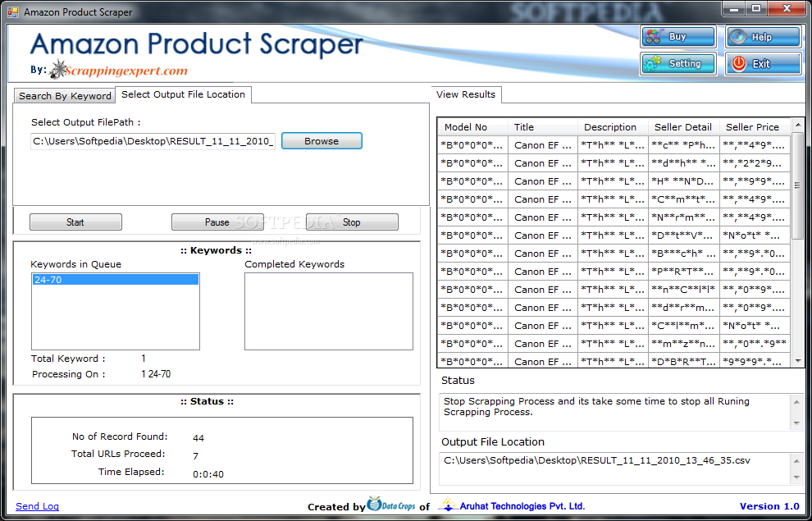Image resolution: width=812 pixels, height=521 pixels.
Task: Click the Data Crops logo
Action: click(391, 504)
